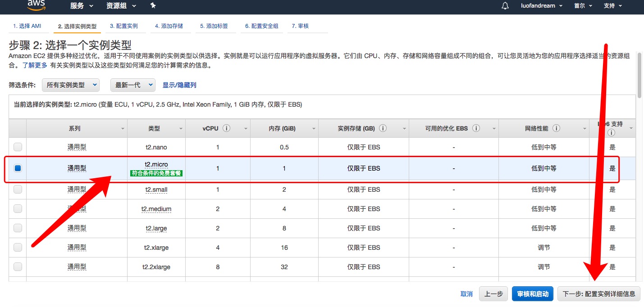The width and height of the screenshot is (644, 307).
Task: Show info icon for 可用的优化 EBS column
Action: pos(475,128)
